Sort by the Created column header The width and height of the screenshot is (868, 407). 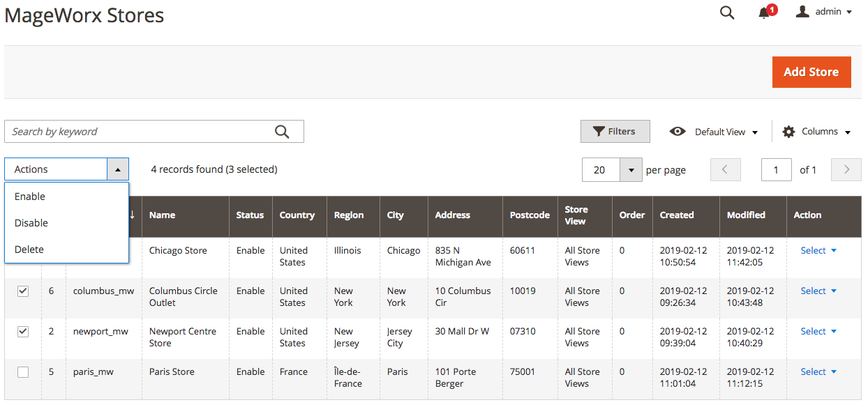[x=686, y=215]
